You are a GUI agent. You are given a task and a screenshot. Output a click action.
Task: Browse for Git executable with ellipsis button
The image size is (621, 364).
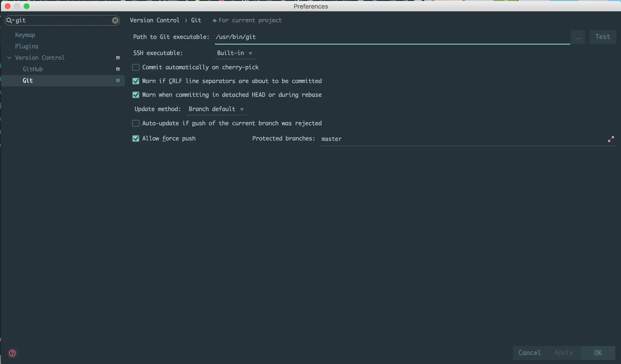[x=578, y=37]
